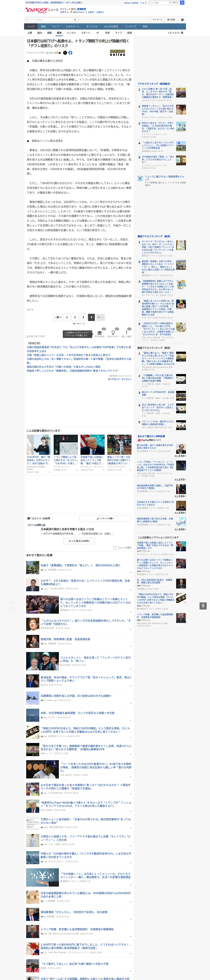Click the コメントを書く button
This screenshot has height=980, width=210.
coord(105,519)
